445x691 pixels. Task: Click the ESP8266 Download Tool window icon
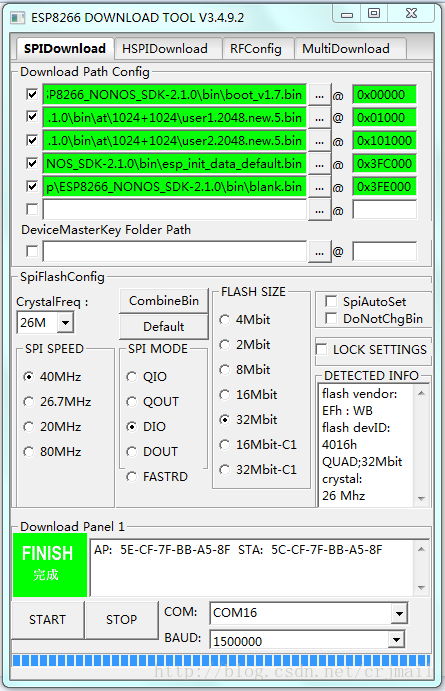coord(18,18)
